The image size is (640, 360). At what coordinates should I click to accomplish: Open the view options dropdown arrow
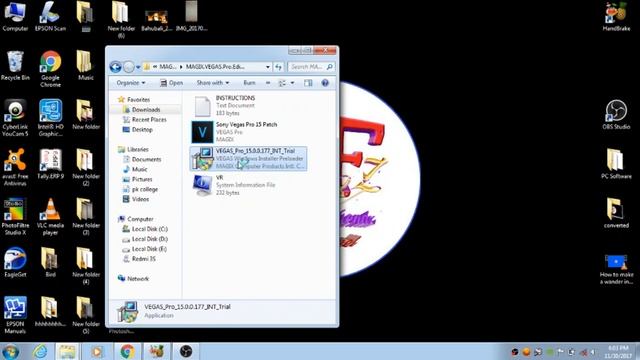(x=292, y=83)
